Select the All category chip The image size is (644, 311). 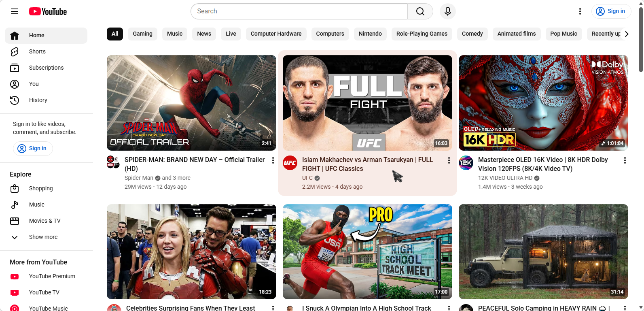click(115, 34)
